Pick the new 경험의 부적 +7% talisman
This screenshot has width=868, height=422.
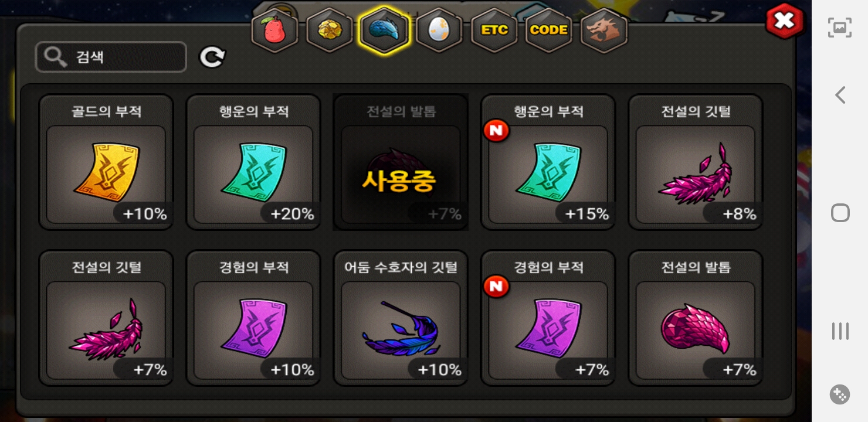(548, 318)
